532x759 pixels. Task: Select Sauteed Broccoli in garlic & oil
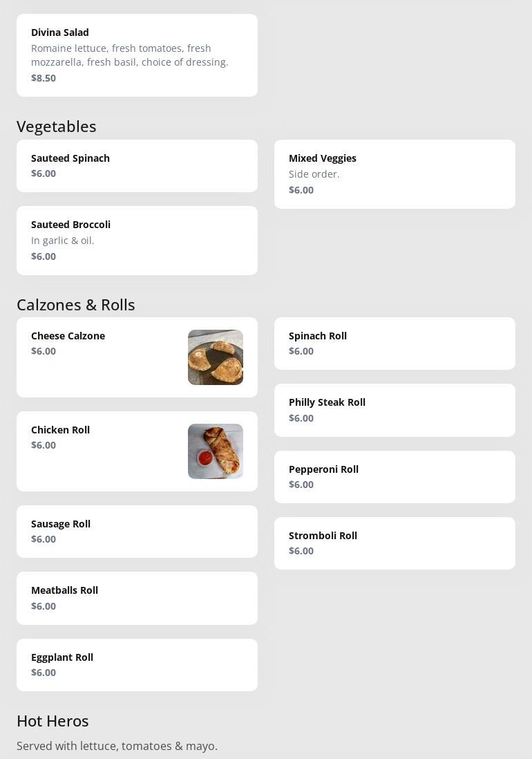tap(137, 241)
